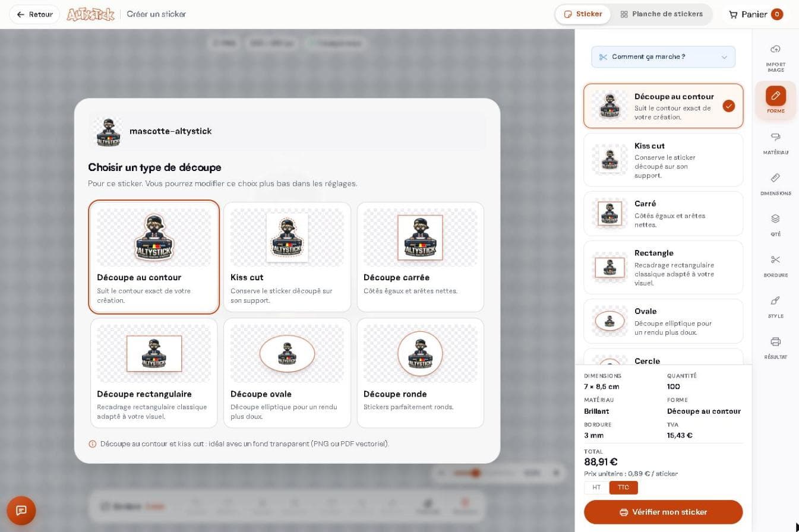Open the Qté quantity step
The height and width of the screenshot is (532, 799).
(775, 224)
